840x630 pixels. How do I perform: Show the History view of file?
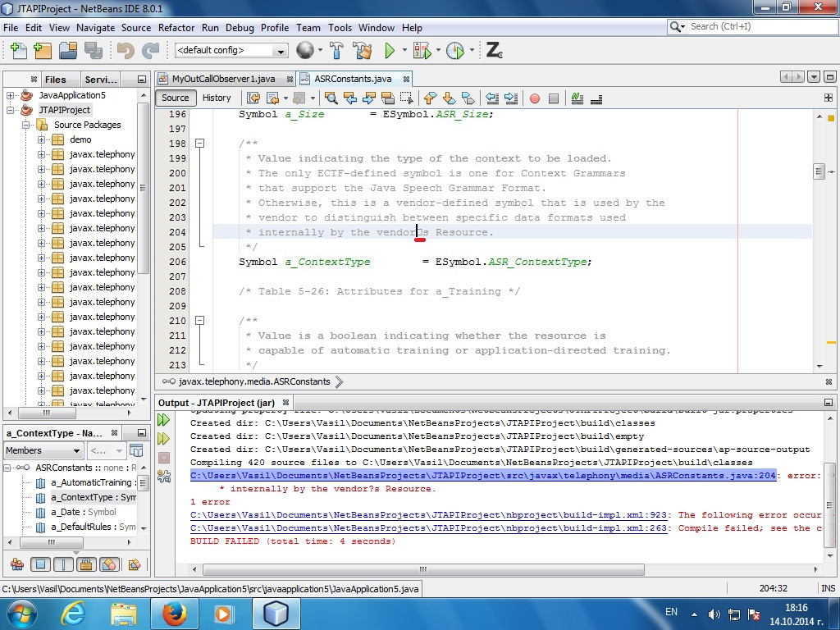[x=217, y=98]
